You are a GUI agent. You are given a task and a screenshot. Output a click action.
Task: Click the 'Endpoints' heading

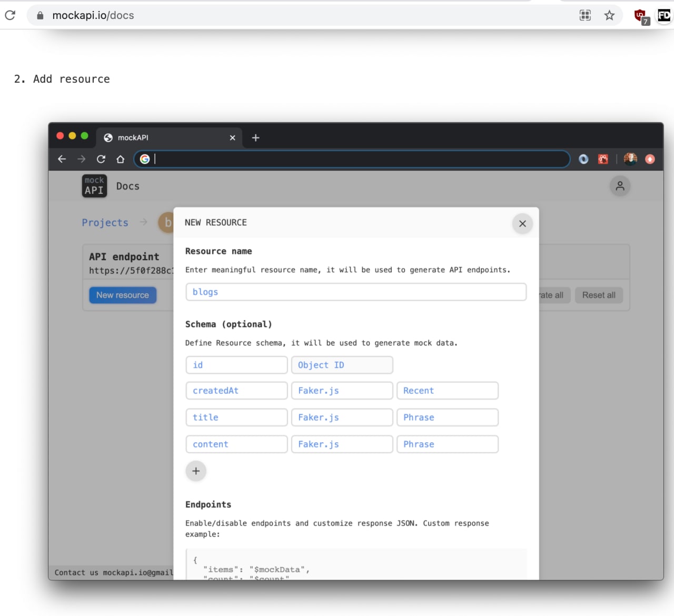coord(208,504)
